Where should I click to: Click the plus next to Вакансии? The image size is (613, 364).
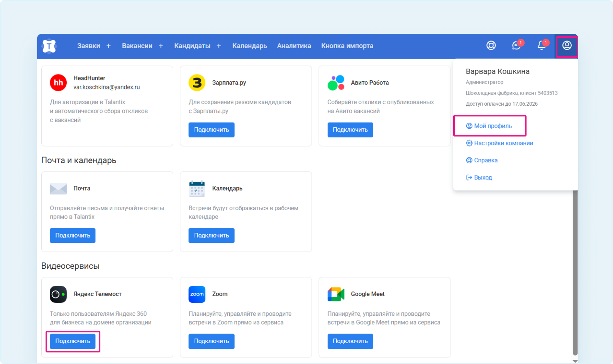click(161, 46)
